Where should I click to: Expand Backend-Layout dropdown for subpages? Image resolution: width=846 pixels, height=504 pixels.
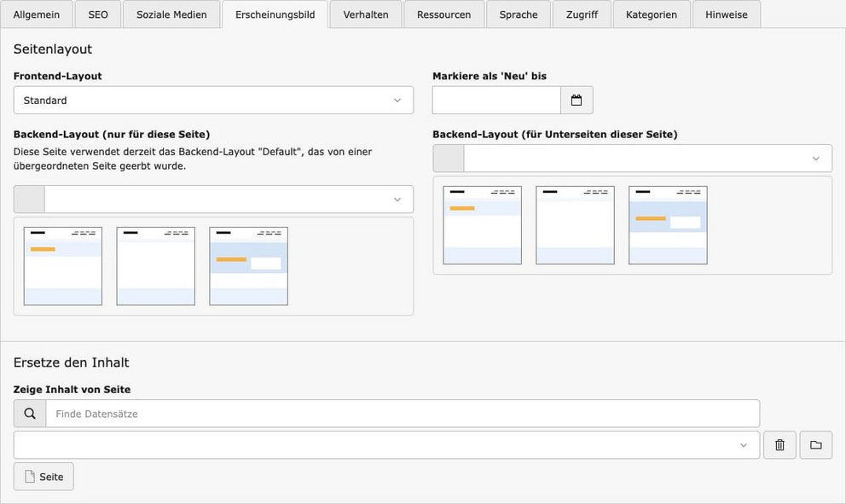(x=647, y=159)
